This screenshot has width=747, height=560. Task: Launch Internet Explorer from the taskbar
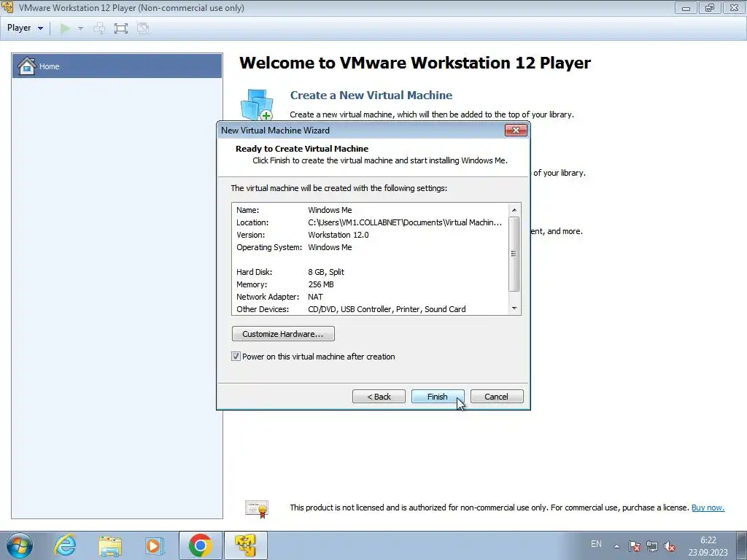click(65, 545)
